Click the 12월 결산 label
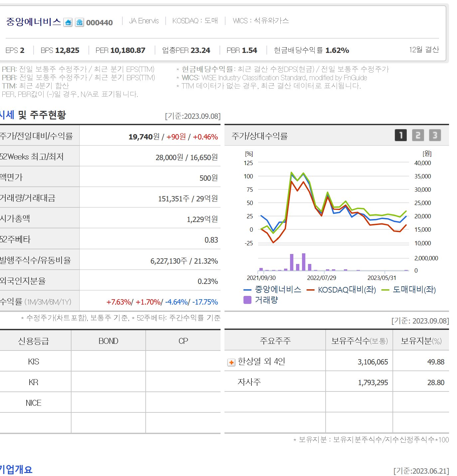This screenshot has height=476, width=457. 424,50
